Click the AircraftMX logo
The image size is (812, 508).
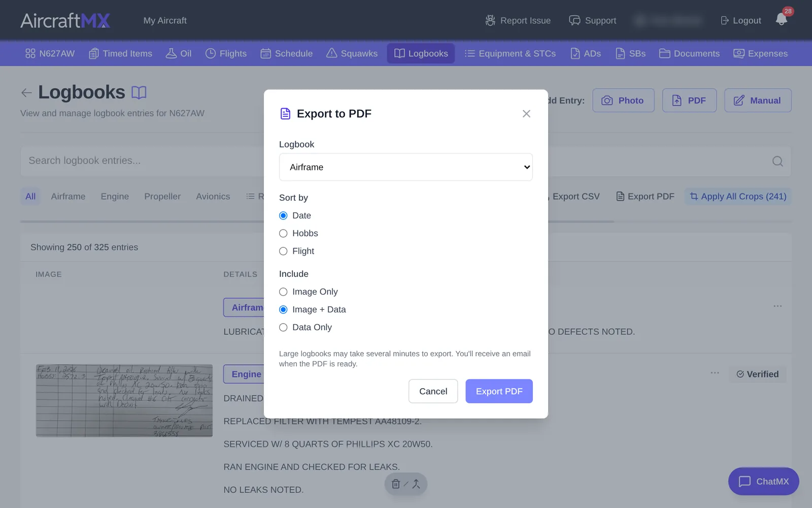65,20
